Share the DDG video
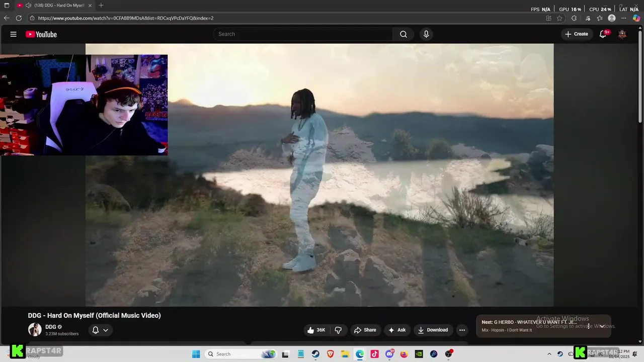Image resolution: width=644 pixels, height=362 pixels. 365,330
